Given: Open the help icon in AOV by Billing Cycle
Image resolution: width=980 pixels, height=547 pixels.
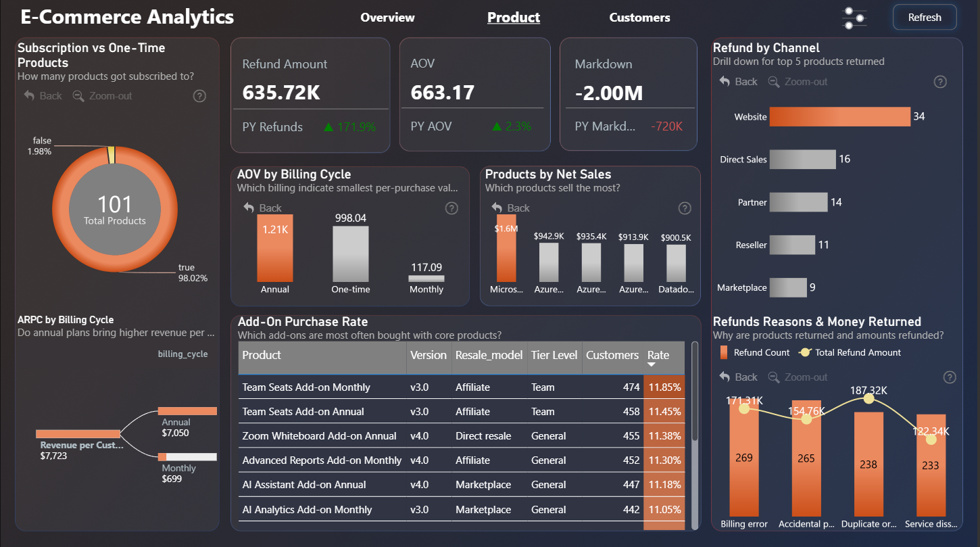Looking at the screenshot, I should (x=451, y=208).
